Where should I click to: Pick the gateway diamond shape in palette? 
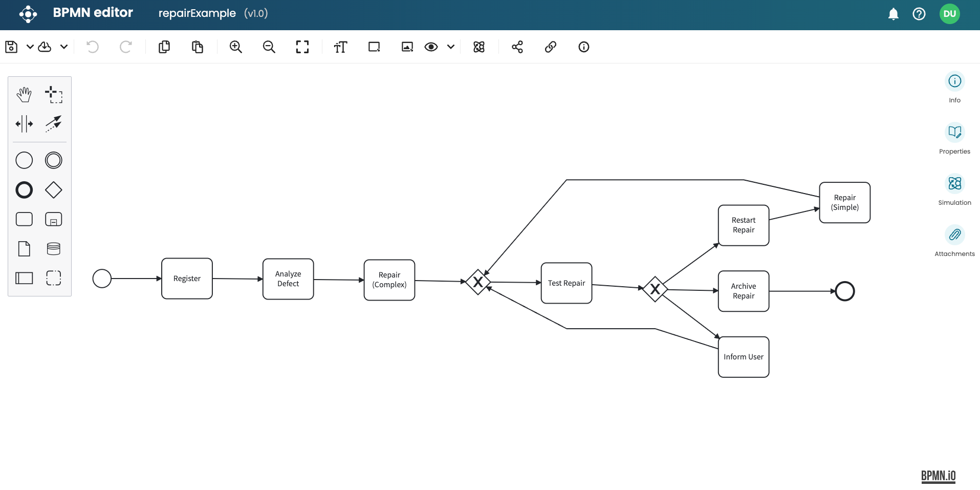tap(54, 190)
